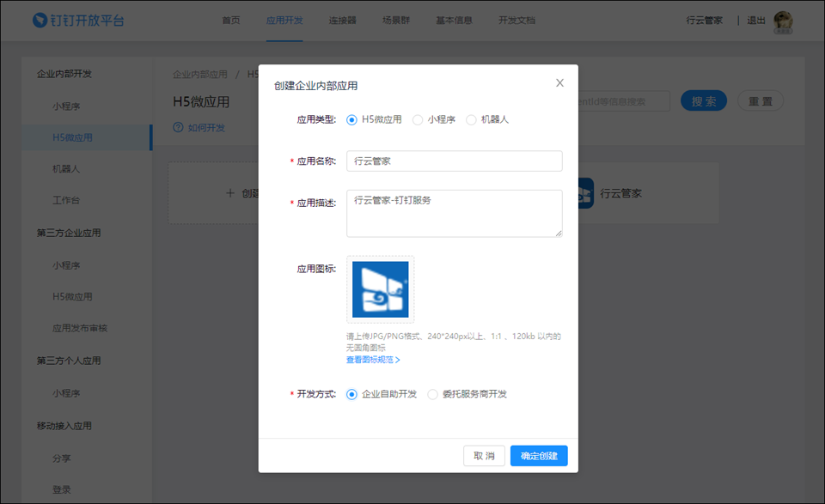Close the create internal app dialog
The width and height of the screenshot is (825, 504).
point(559,83)
